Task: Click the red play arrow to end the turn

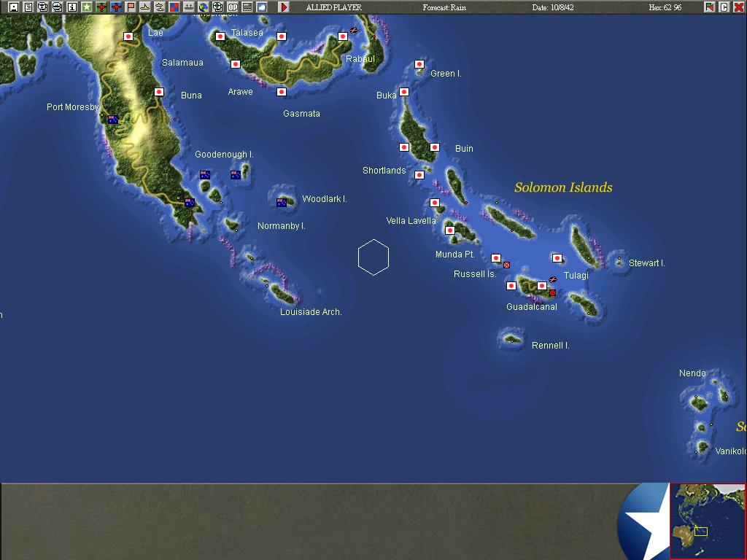Action: click(x=284, y=7)
